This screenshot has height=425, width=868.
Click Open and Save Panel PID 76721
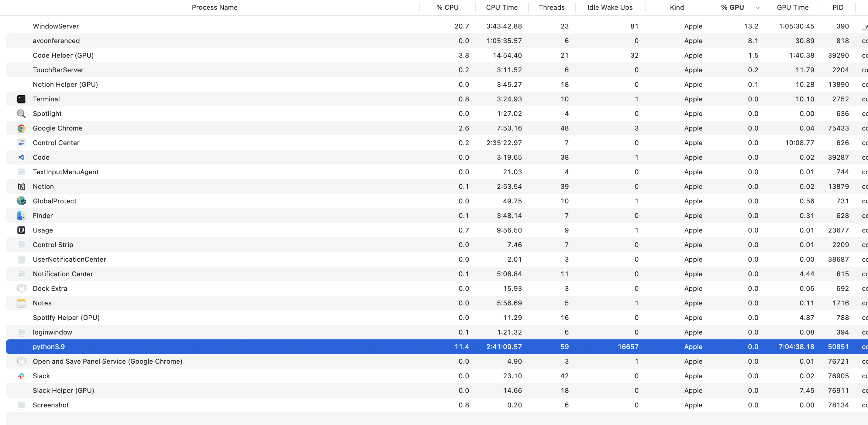point(838,361)
